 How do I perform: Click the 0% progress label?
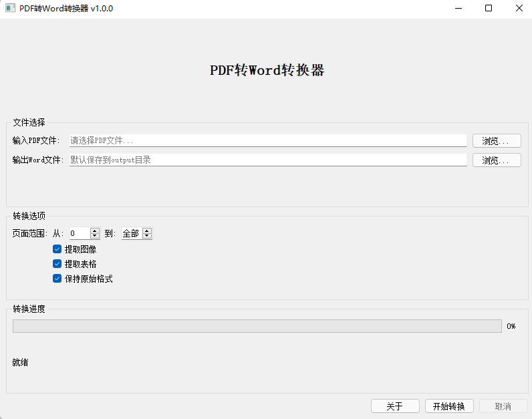pos(511,326)
